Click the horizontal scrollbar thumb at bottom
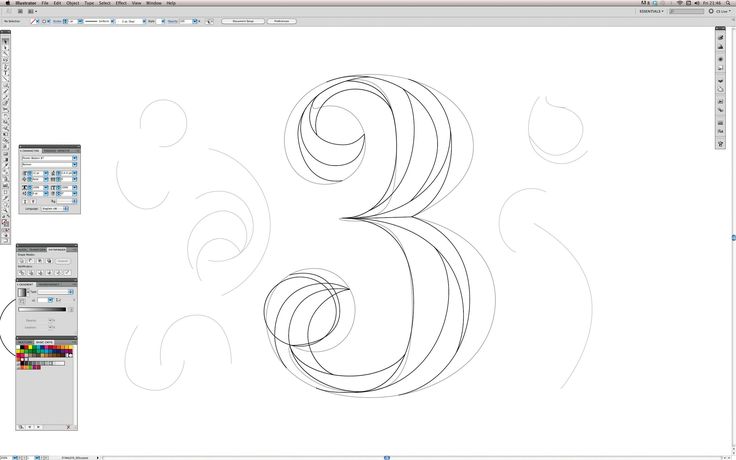Viewport: 736px width, 460px height. (387, 458)
